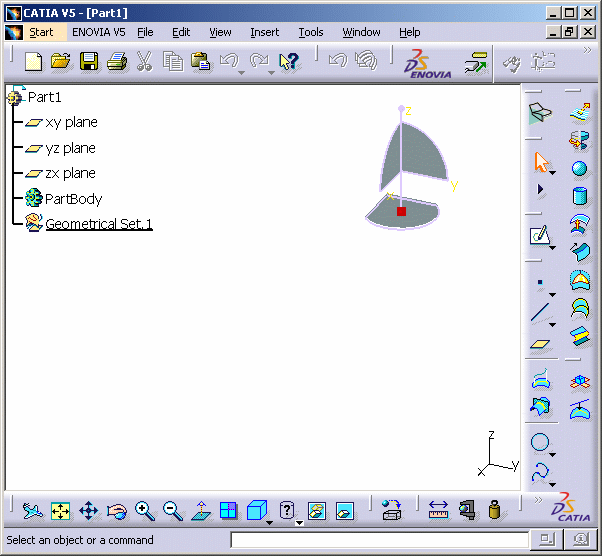Expand the Line tool flyout arrow
602x556 pixels.
553,324
